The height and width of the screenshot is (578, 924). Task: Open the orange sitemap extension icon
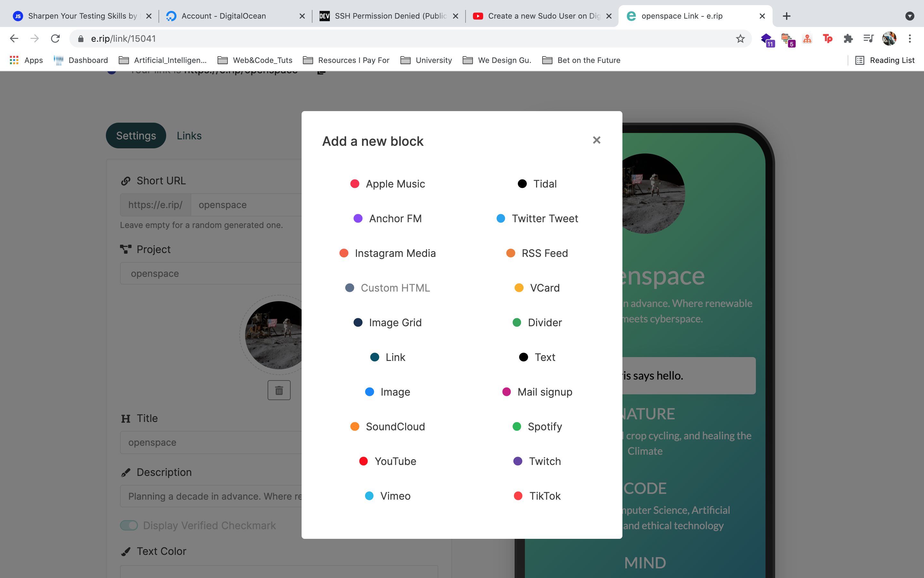pos(807,39)
